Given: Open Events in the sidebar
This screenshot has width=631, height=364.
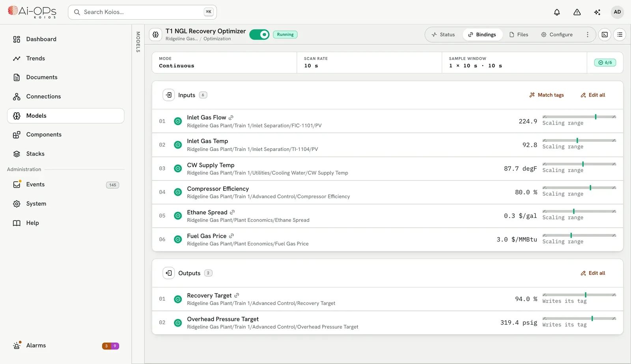Looking at the screenshot, I should point(65,185).
